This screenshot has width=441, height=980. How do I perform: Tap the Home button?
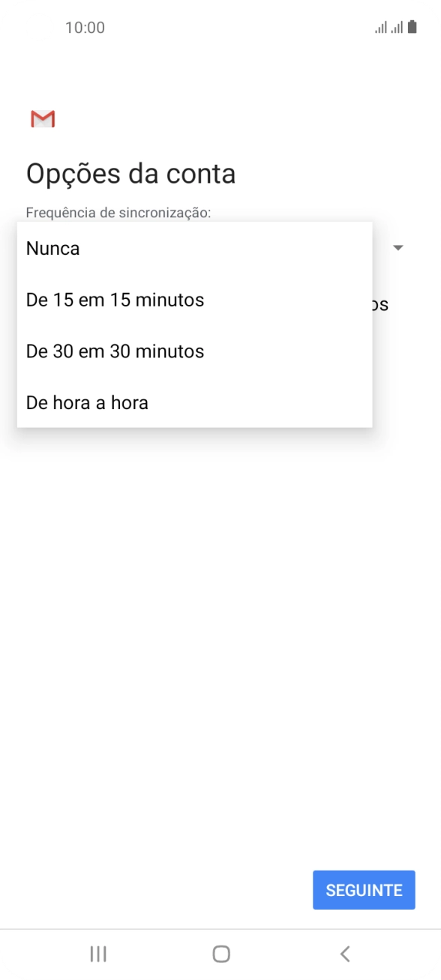[220, 954]
